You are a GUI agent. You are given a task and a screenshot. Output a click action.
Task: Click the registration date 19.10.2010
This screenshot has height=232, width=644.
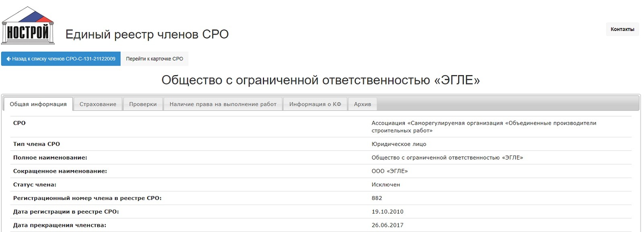click(387, 211)
